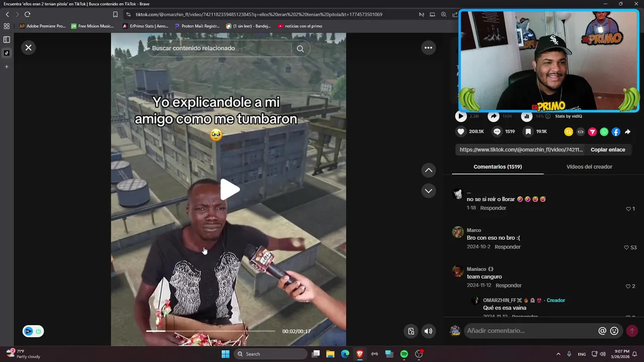The image size is (644, 362).
Task: Toggle video mute with speaker icon
Action: coord(428,331)
